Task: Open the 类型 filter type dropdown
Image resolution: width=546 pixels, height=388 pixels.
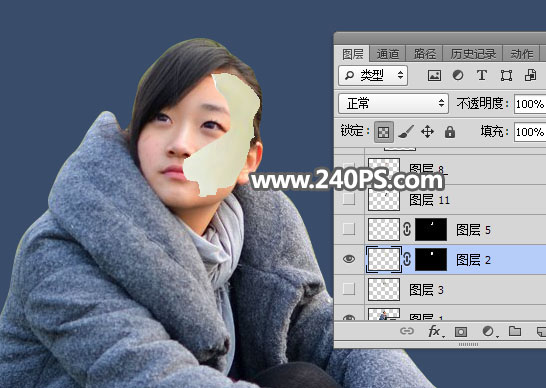Action: pyautogui.click(x=373, y=75)
